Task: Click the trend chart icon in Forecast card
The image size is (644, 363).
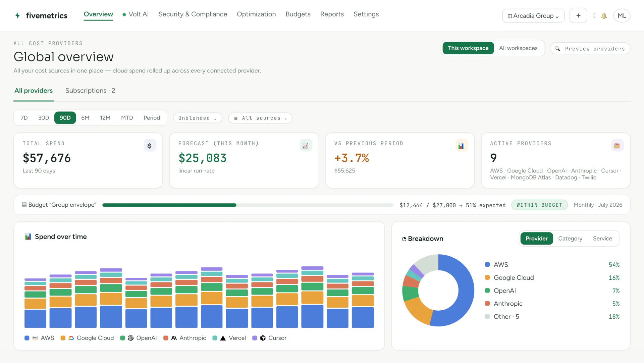Action: click(x=306, y=145)
